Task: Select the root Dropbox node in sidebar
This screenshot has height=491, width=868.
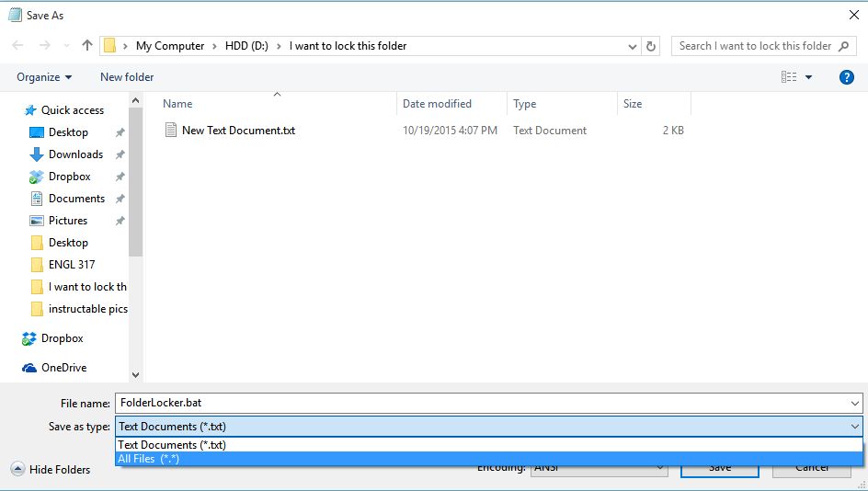Action: coord(62,338)
